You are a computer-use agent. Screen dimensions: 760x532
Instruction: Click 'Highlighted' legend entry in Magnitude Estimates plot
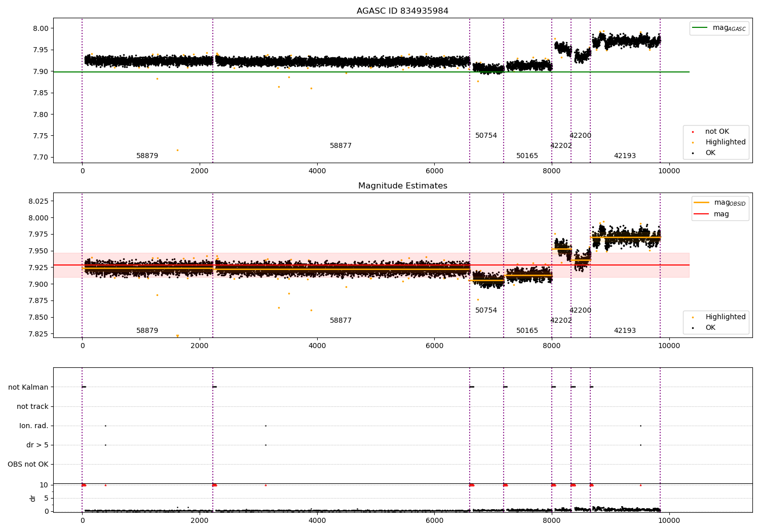coord(725,317)
